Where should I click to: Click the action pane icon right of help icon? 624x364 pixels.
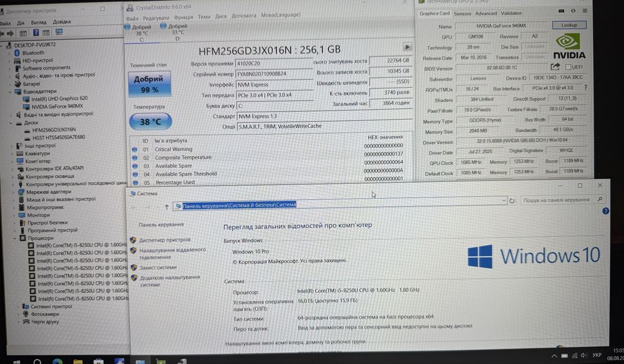tap(46, 32)
